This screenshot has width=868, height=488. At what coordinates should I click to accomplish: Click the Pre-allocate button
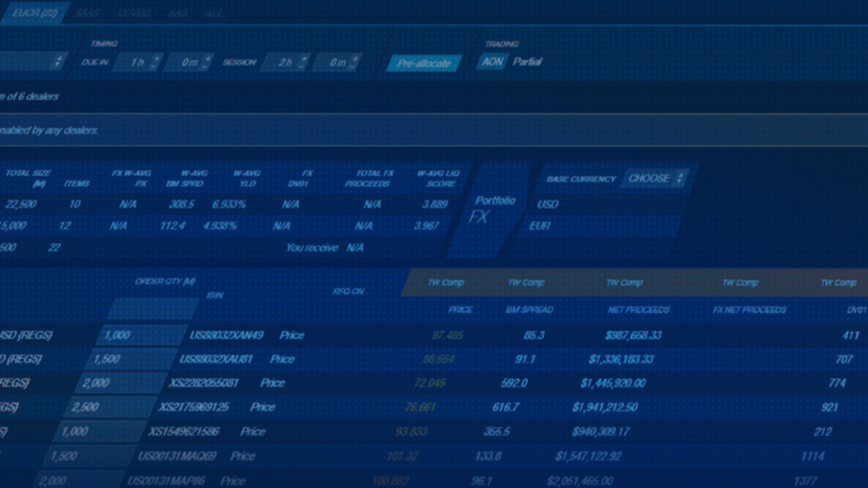click(424, 63)
